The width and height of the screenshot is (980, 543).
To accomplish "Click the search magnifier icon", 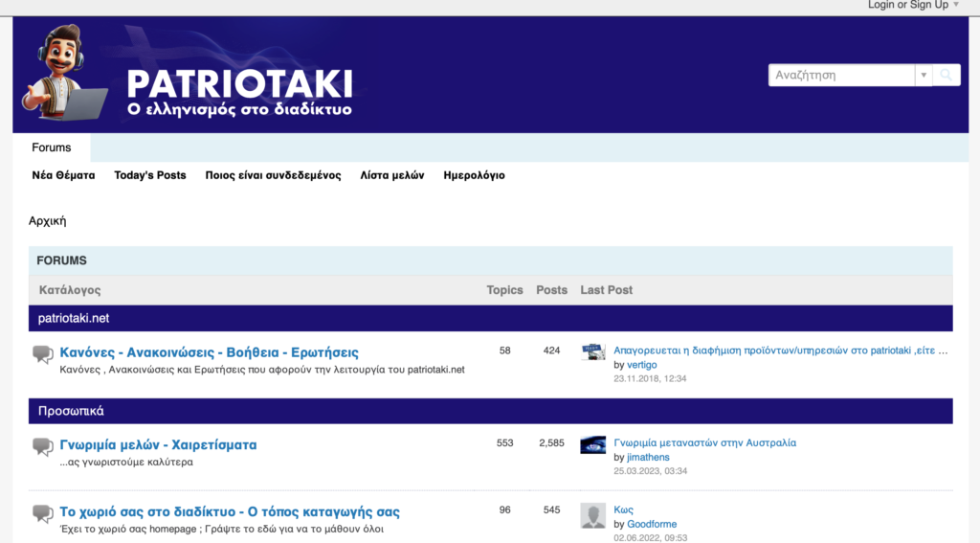I will 947,75.
